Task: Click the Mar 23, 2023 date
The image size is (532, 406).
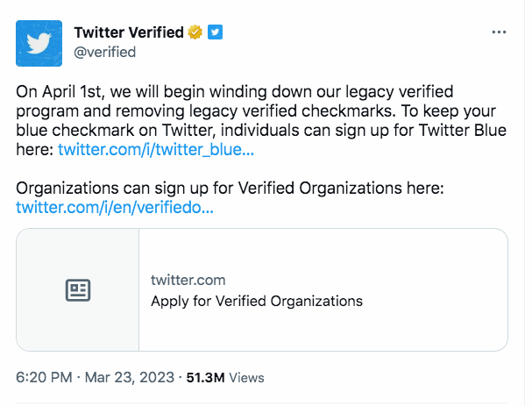Action: [129, 377]
